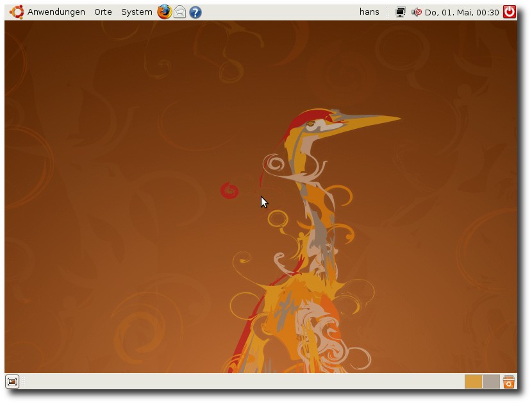The image size is (532, 404).
Task: Open the Orte menu
Action: click(x=103, y=12)
